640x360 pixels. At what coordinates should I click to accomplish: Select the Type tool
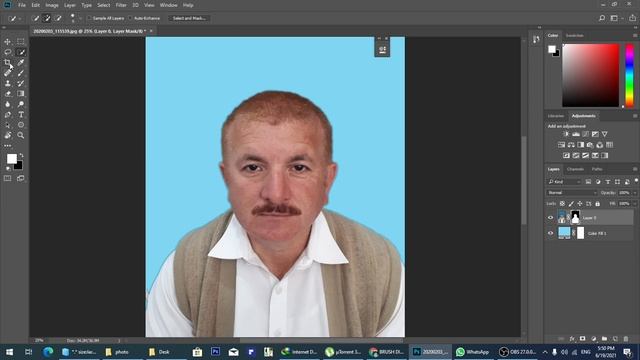coord(20,115)
